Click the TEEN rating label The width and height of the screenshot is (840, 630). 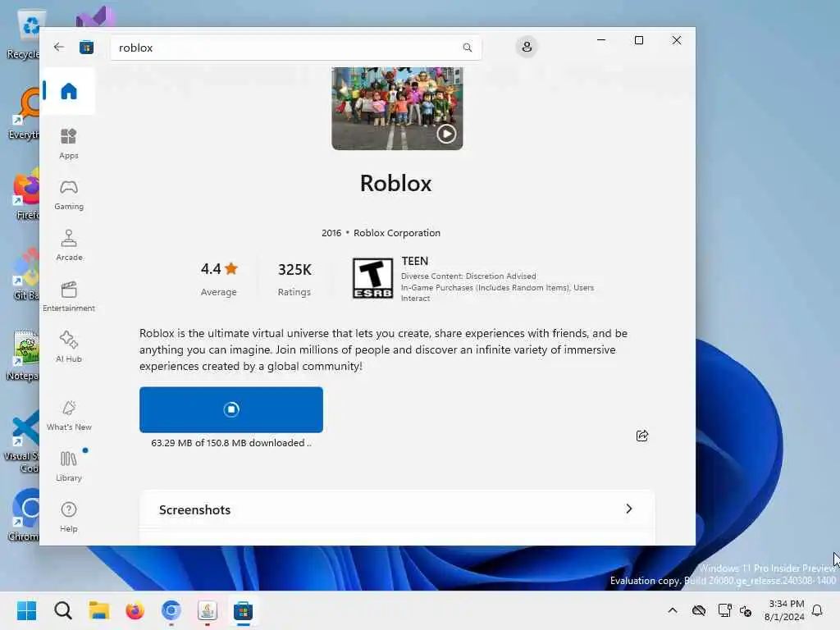(x=414, y=261)
